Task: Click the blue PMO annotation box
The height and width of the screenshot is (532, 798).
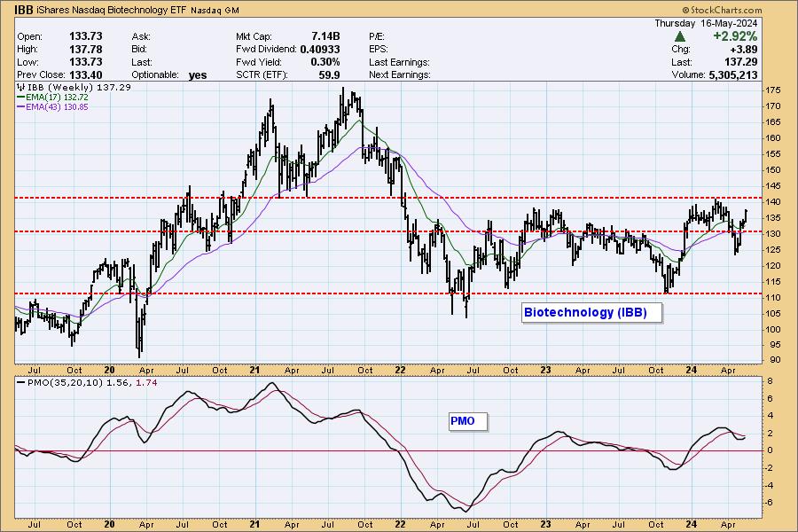Action: click(x=467, y=421)
